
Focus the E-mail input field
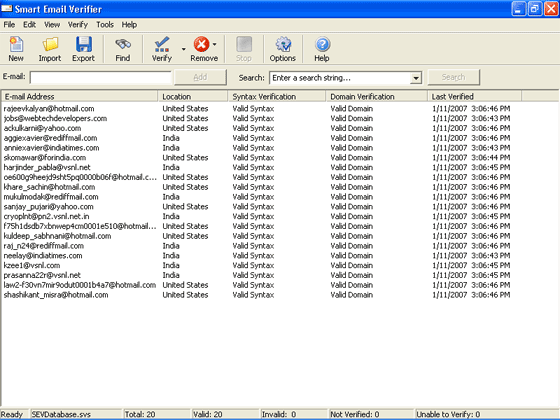coord(101,78)
